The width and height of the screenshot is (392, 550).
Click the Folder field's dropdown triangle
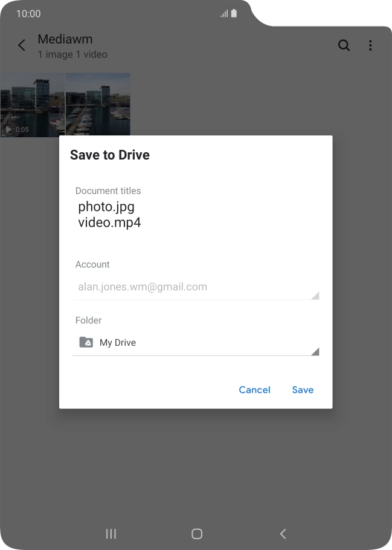[315, 352]
